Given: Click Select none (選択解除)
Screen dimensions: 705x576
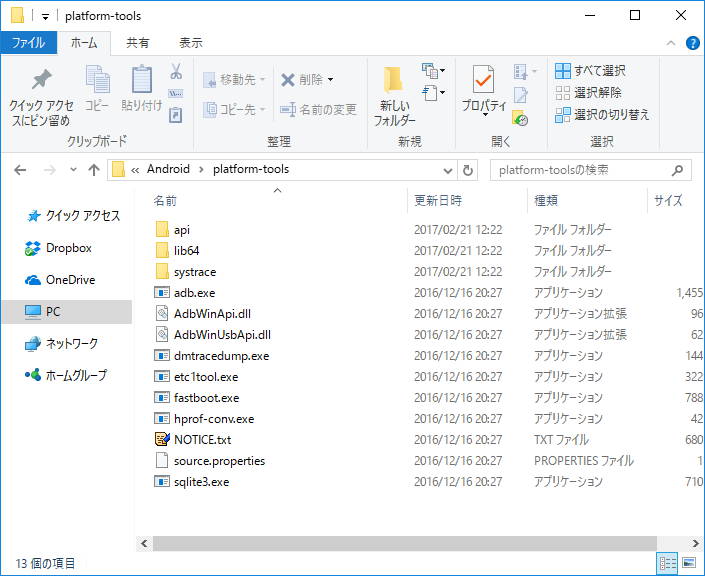Looking at the screenshot, I should click(x=588, y=93).
